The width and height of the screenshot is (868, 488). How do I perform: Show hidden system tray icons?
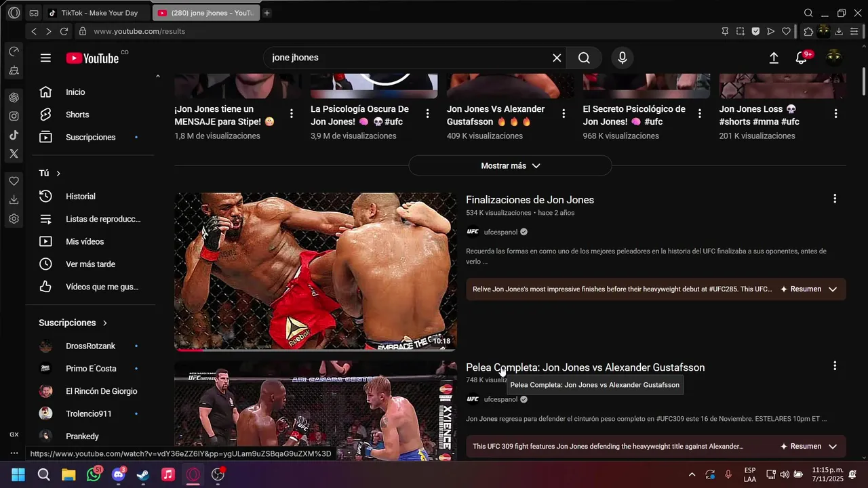[x=692, y=474]
